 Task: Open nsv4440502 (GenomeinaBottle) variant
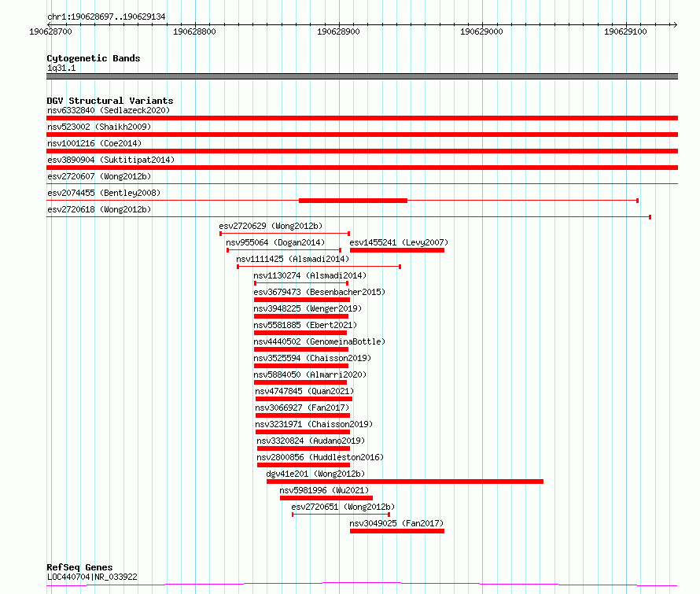(x=319, y=341)
